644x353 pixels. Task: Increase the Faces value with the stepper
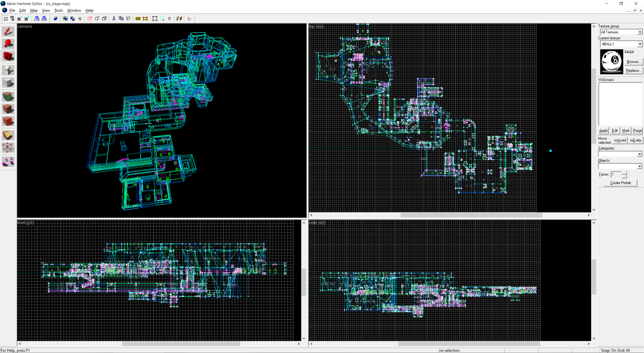pyautogui.click(x=624, y=173)
